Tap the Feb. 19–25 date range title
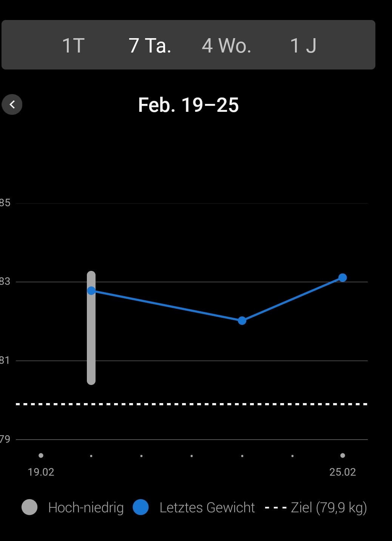This screenshot has height=541, width=392. coord(188,105)
